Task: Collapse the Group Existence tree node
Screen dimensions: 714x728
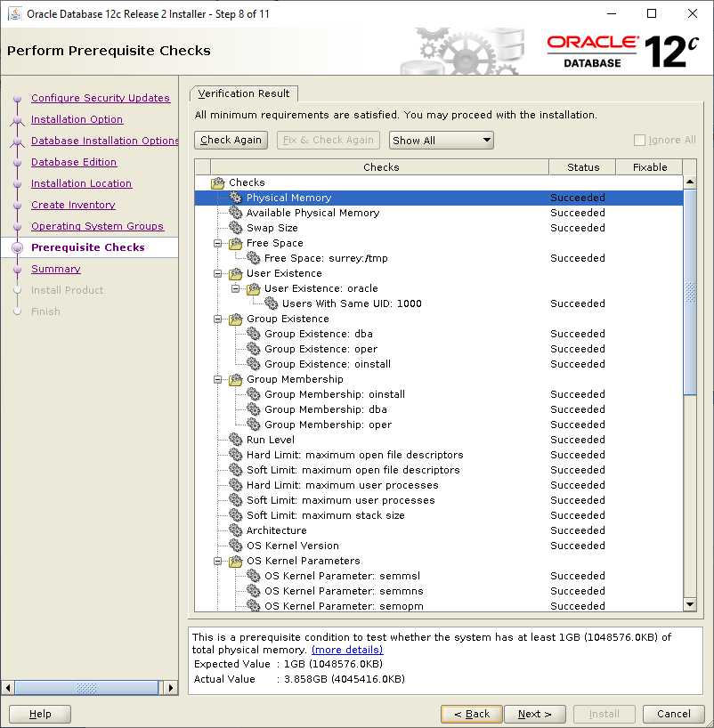Action: pyautogui.click(x=217, y=319)
